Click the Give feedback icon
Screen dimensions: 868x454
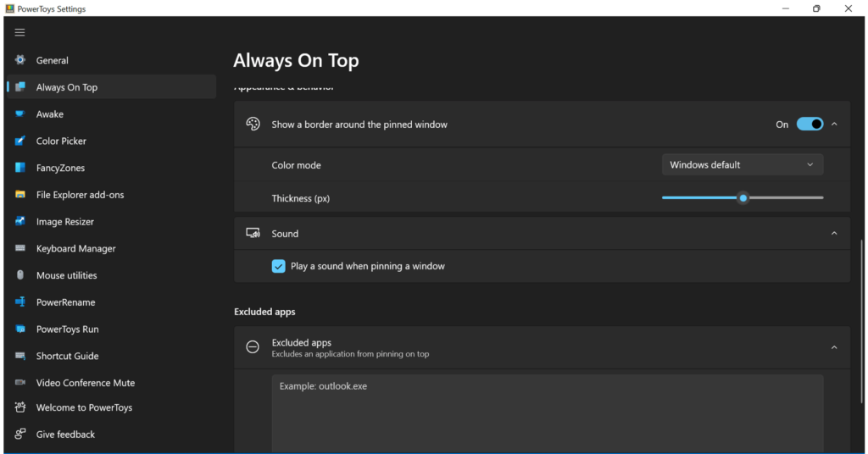click(20, 434)
